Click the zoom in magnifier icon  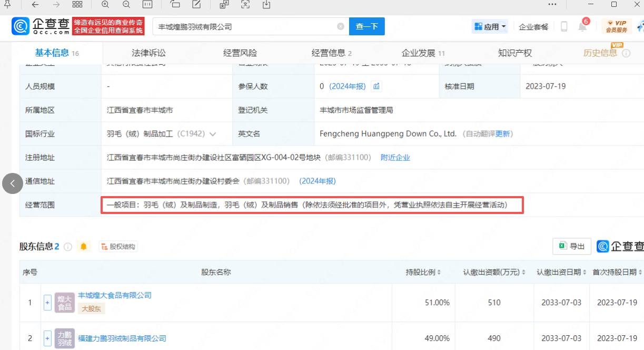coord(105,4)
